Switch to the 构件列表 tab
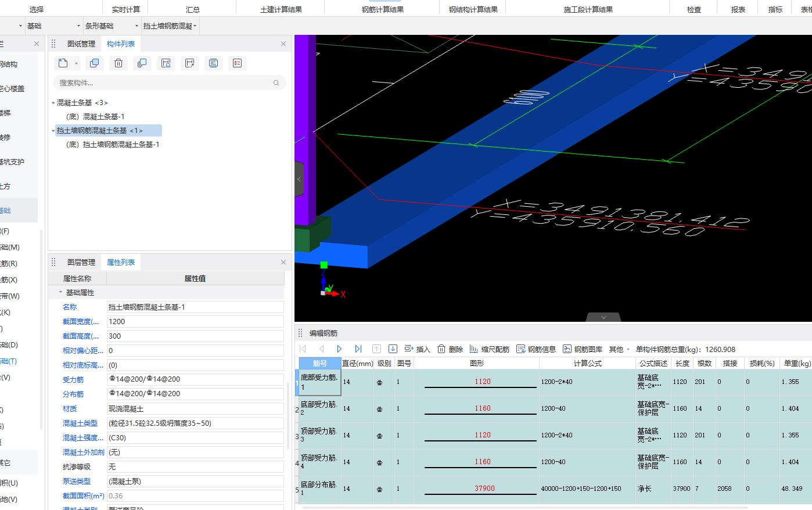This screenshot has width=812, height=510. pos(121,44)
